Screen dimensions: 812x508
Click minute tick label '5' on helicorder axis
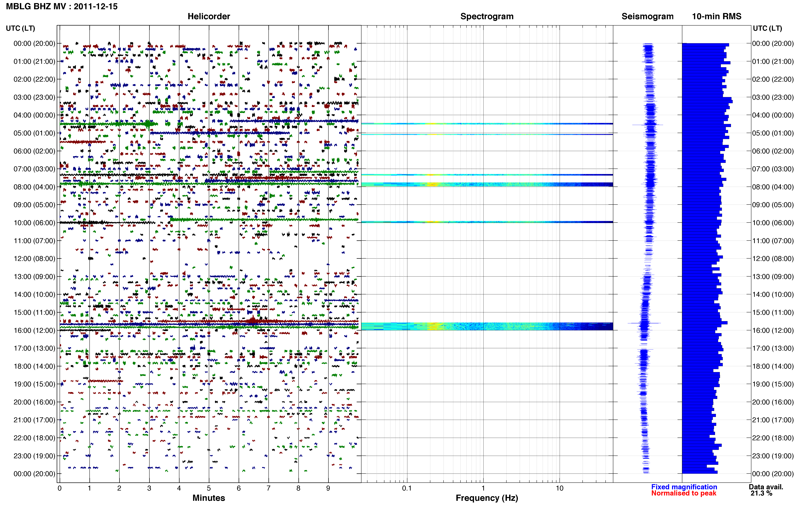tap(209, 488)
